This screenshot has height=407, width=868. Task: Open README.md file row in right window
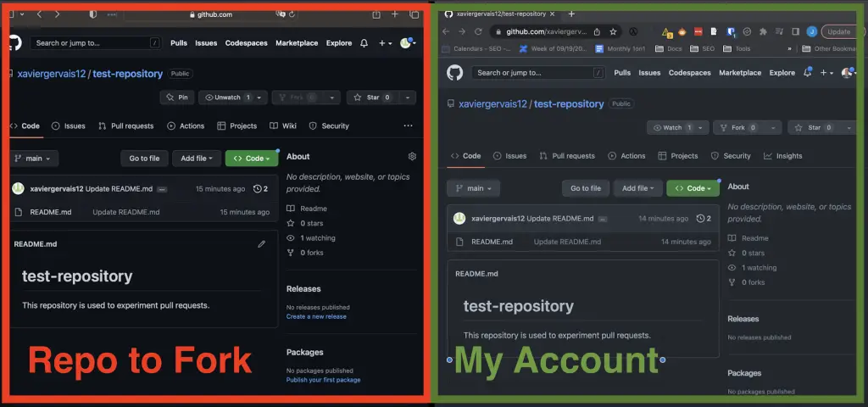[x=583, y=242]
